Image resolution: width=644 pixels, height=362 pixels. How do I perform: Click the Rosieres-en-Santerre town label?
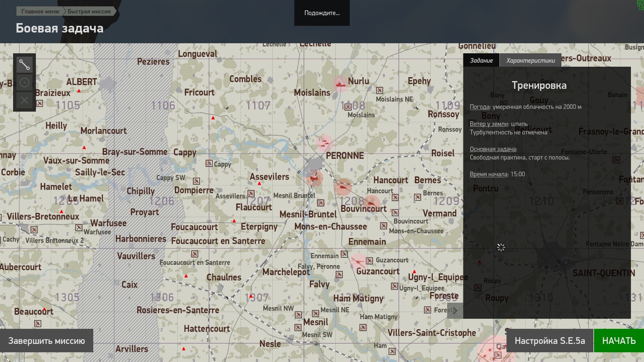coord(178,310)
